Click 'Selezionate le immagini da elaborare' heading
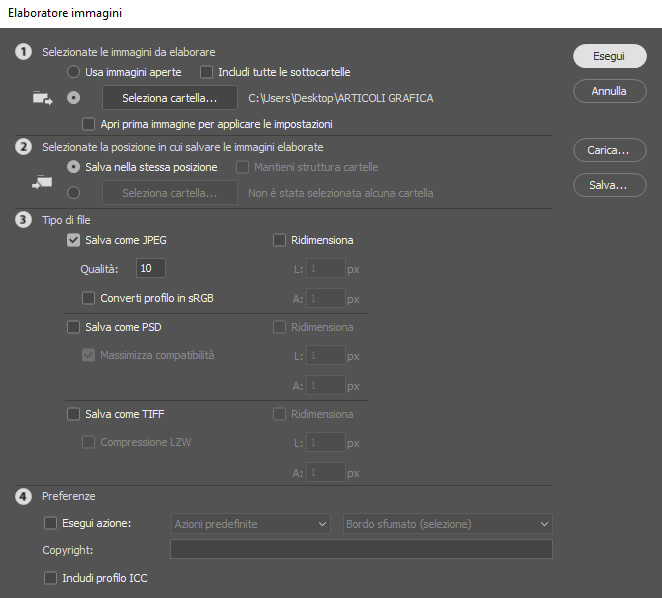Screen dimensions: 662x598 tap(129, 52)
